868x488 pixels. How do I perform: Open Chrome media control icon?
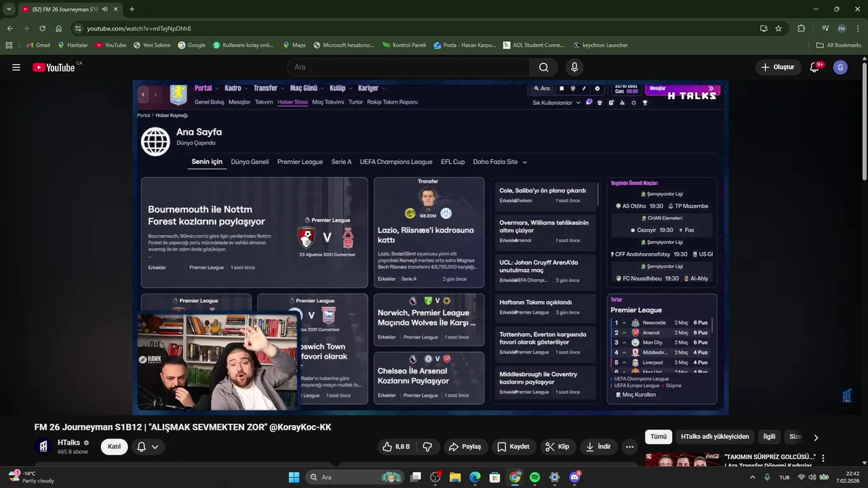pyautogui.click(x=825, y=28)
